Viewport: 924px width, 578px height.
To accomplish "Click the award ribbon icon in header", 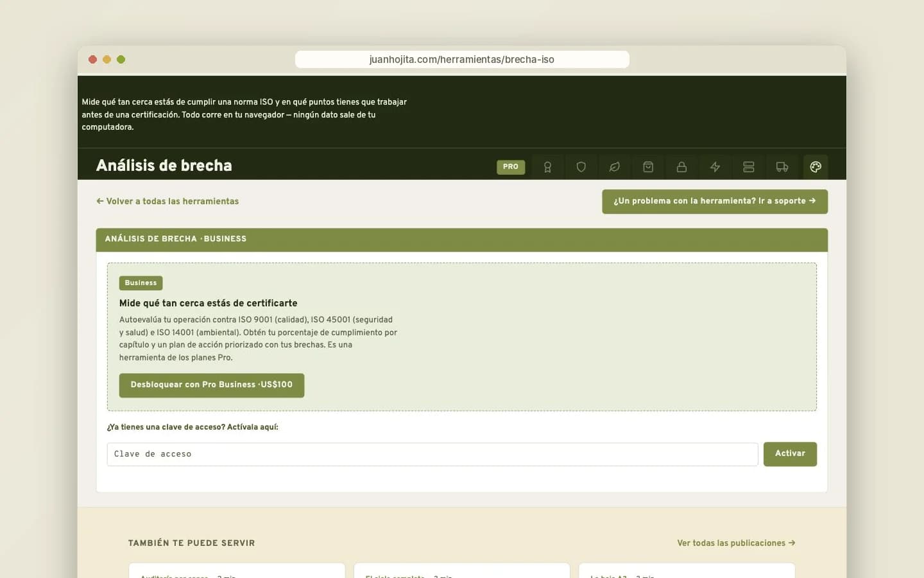I will (547, 167).
